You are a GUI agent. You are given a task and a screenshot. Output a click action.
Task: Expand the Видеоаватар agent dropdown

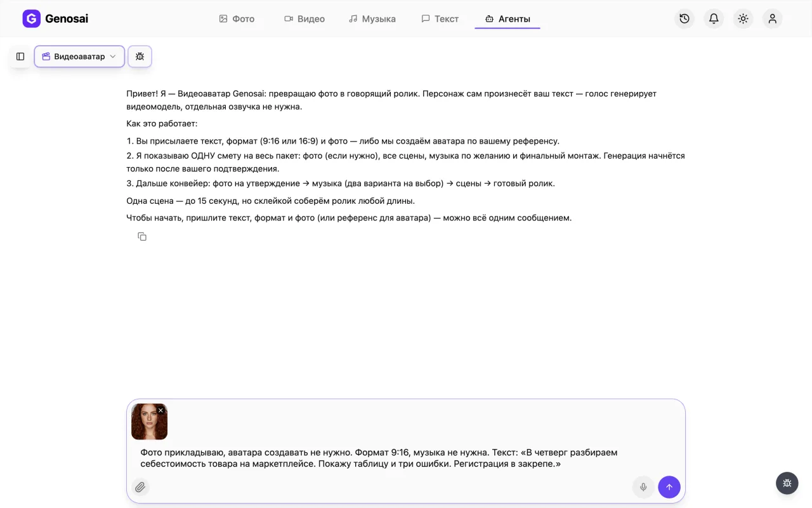point(79,57)
